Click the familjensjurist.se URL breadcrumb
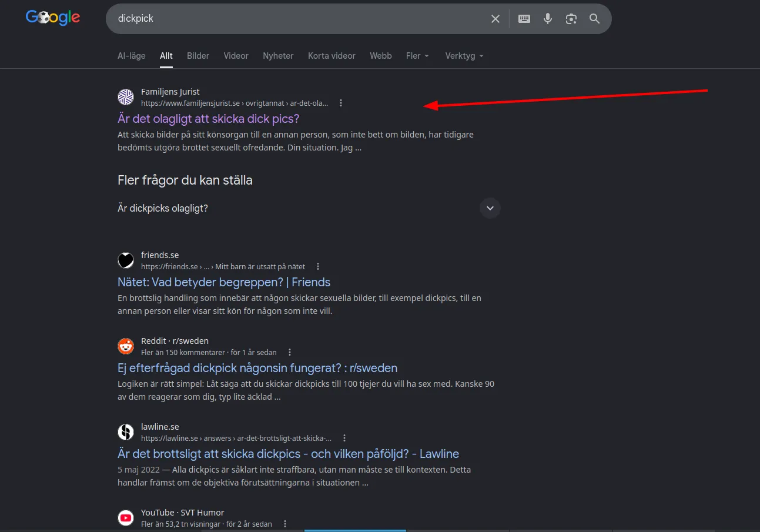The width and height of the screenshot is (760, 532). click(235, 103)
